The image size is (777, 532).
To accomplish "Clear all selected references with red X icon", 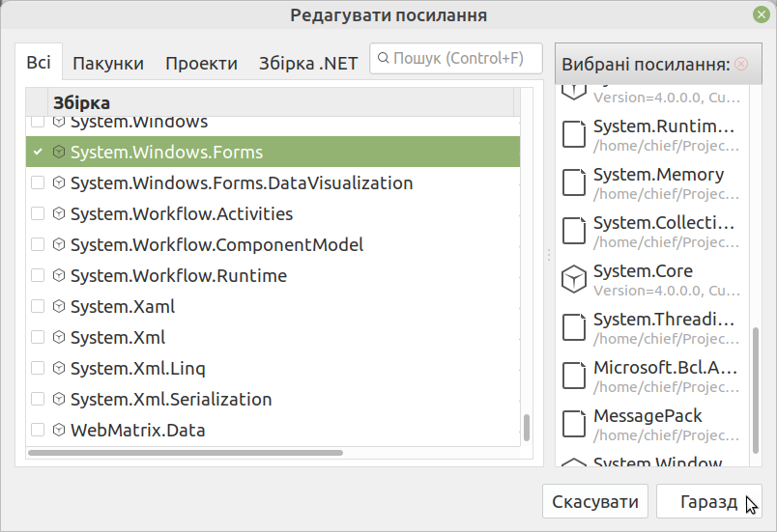I will pyautogui.click(x=741, y=64).
